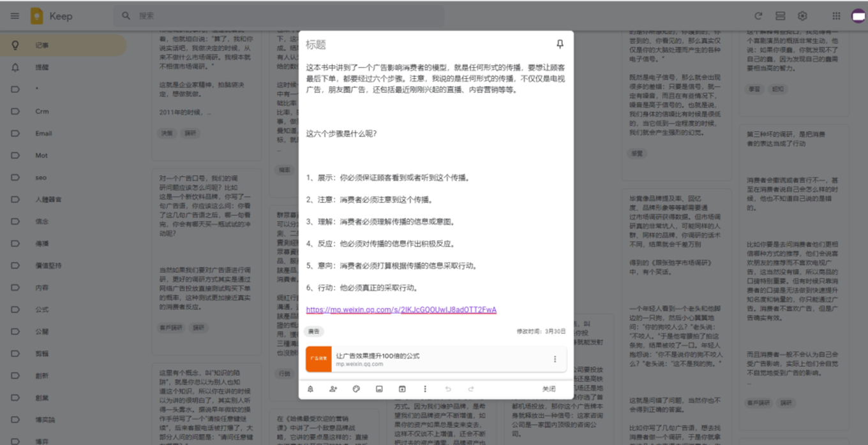The height and width of the screenshot is (445, 868).
Task: Open the 让广告效果提升100倍的公式 link card
Action: [x=436, y=359]
